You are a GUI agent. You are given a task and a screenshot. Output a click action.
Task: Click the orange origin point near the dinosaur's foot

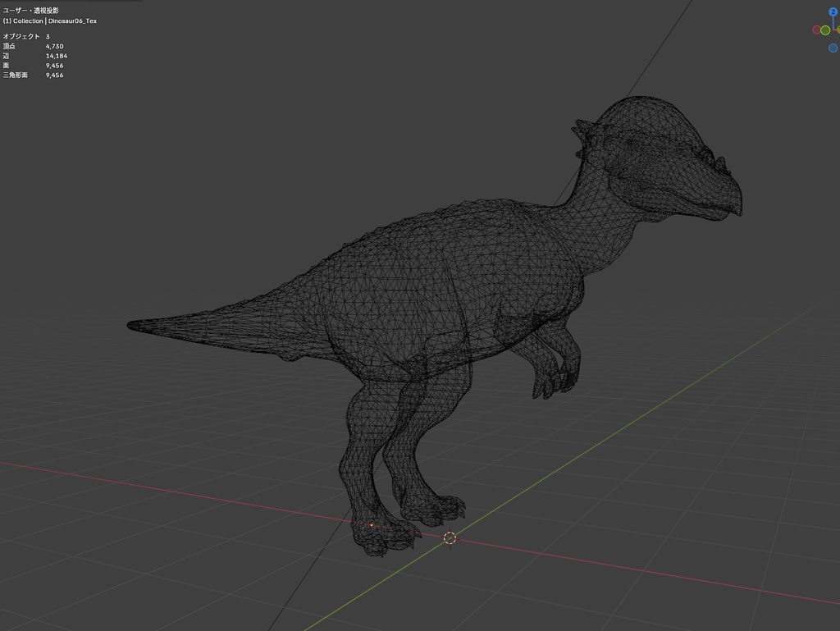tap(372, 525)
